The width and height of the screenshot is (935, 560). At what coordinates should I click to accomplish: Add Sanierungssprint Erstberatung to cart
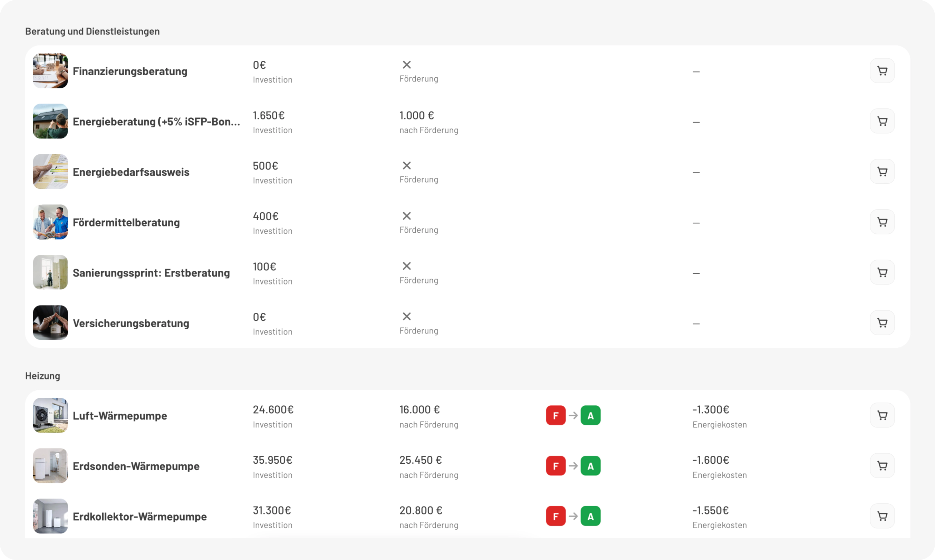click(882, 272)
